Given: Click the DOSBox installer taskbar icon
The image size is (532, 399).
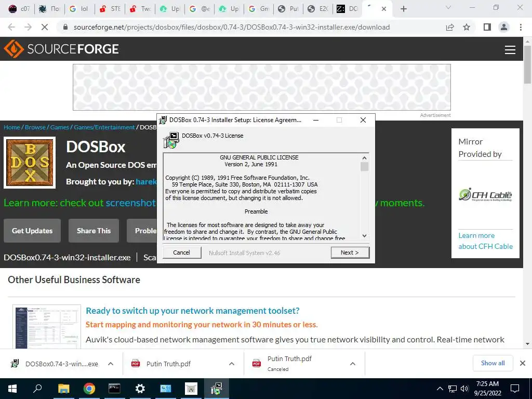Looking at the screenshot, I should coord(217,389).
